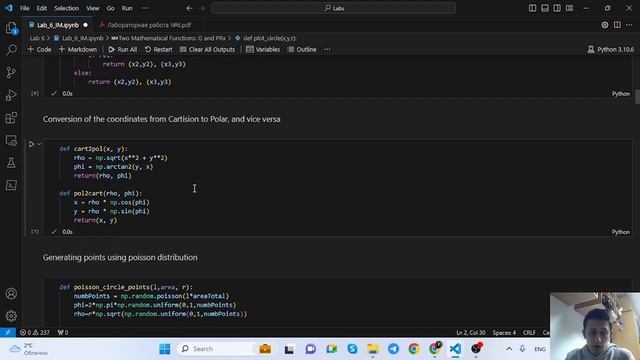
Task: Open the Accounts menu icon
Action: (x=11, y=293)
